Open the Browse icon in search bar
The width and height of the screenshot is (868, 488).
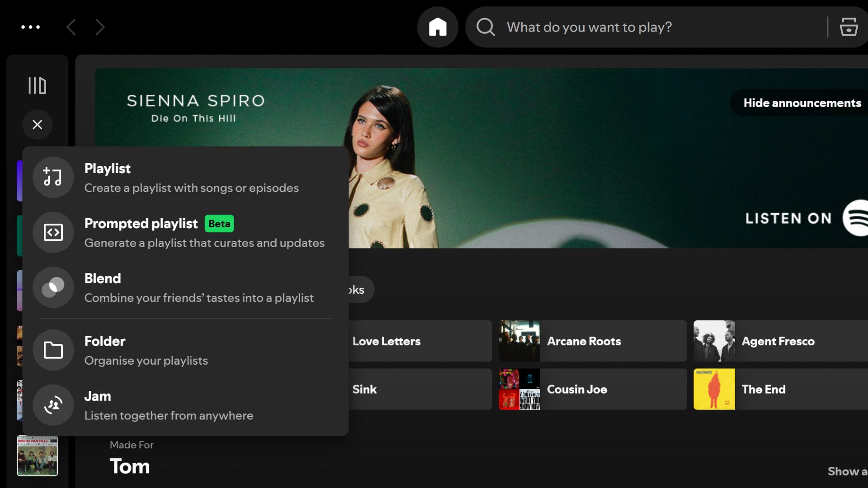pyautogui.click(x=849, y=27)
